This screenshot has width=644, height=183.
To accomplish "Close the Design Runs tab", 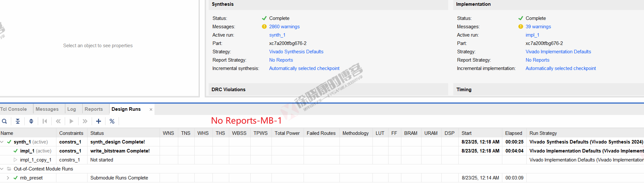I will click(x=151, y=109).
